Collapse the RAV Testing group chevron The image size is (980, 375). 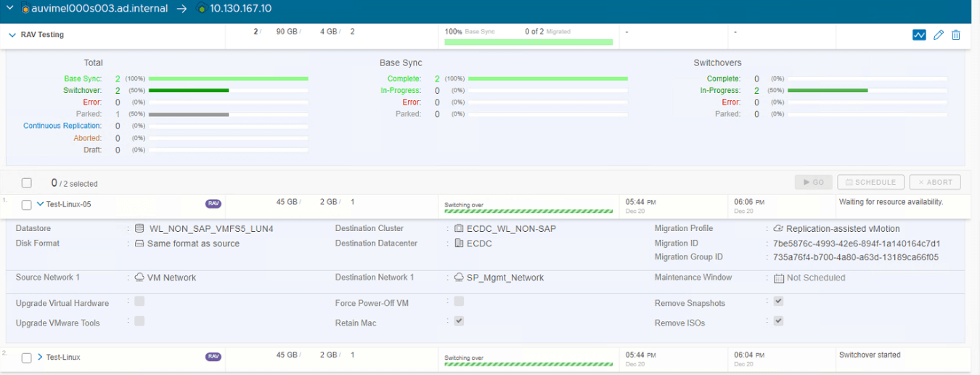click(x=12, y=35)
